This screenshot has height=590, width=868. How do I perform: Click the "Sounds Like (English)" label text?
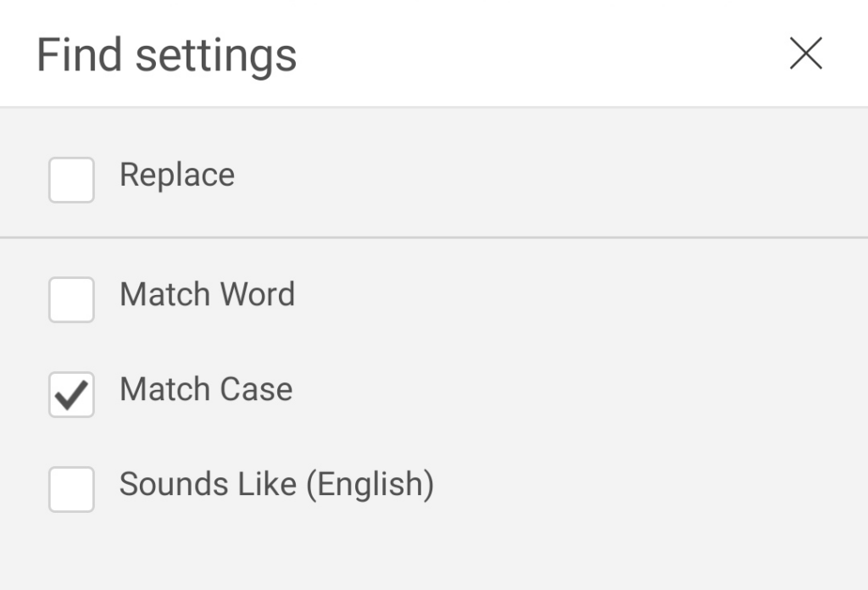pyautogui.click(x=276, y=484)
